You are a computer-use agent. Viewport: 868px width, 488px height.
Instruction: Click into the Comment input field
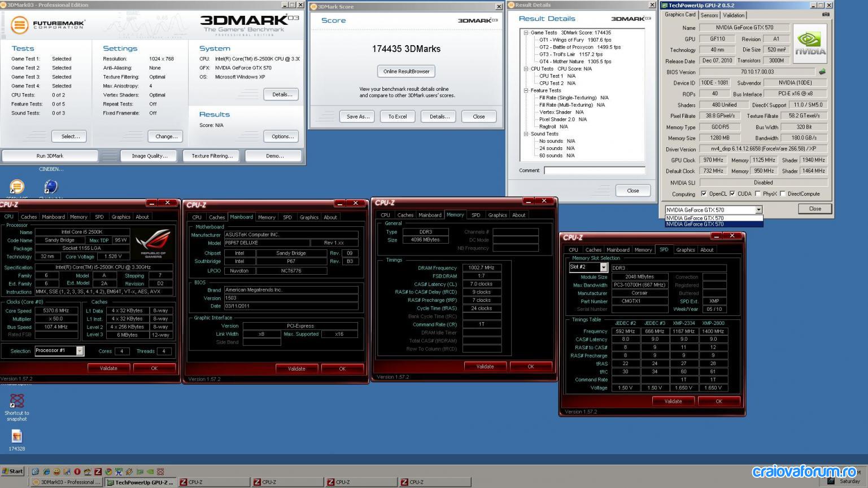[x=595, y=170]
